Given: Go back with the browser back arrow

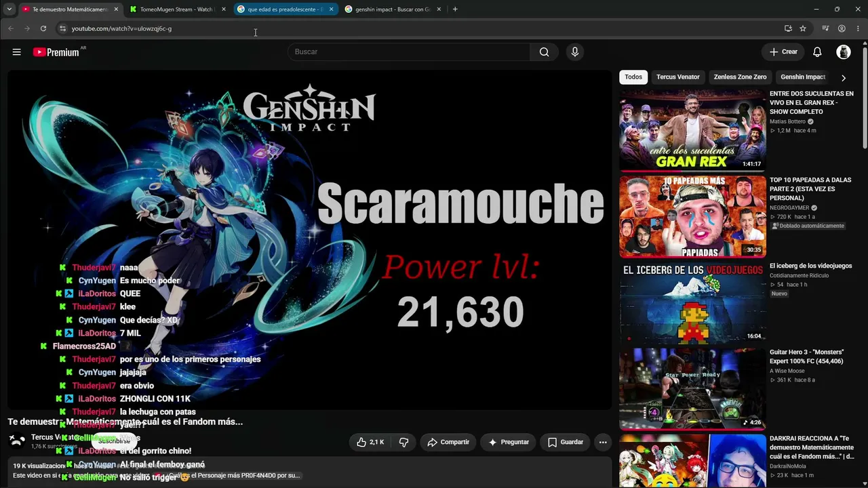Looking at the screenshot, I should pos(11,28).
